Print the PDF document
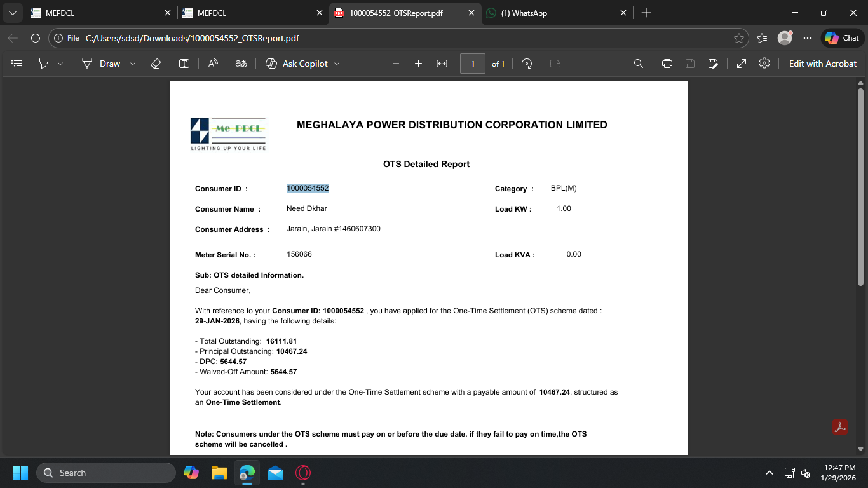The image size is (868, 488). coord(667,64)
